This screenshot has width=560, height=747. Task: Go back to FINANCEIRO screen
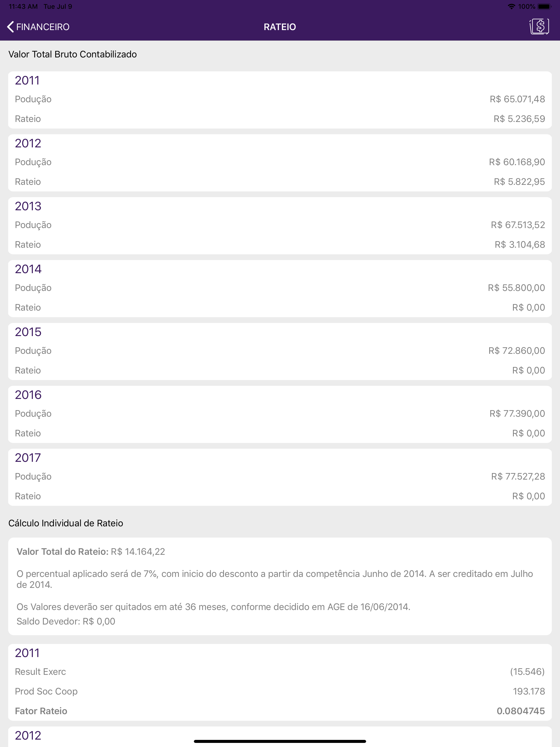coord(38,27)
